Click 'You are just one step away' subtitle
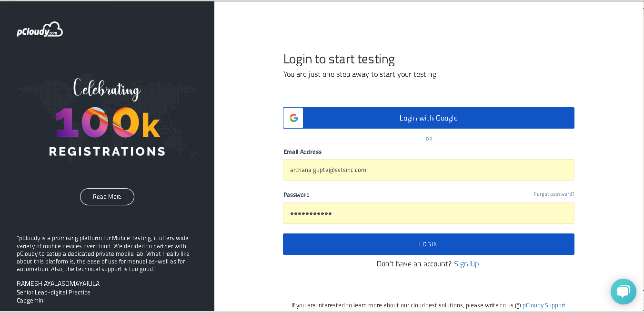This screenshot has height=313, width=644. point(361,74)
